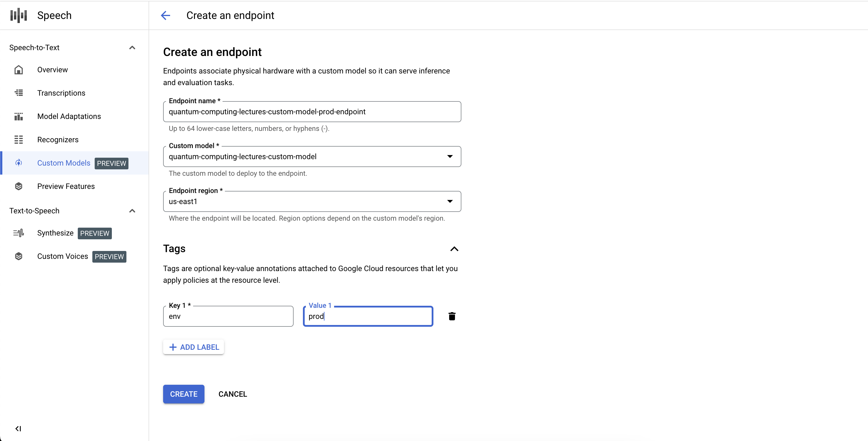Click the Speech app icon in sidebar
The image size is (868, 441).
[20, 15]
